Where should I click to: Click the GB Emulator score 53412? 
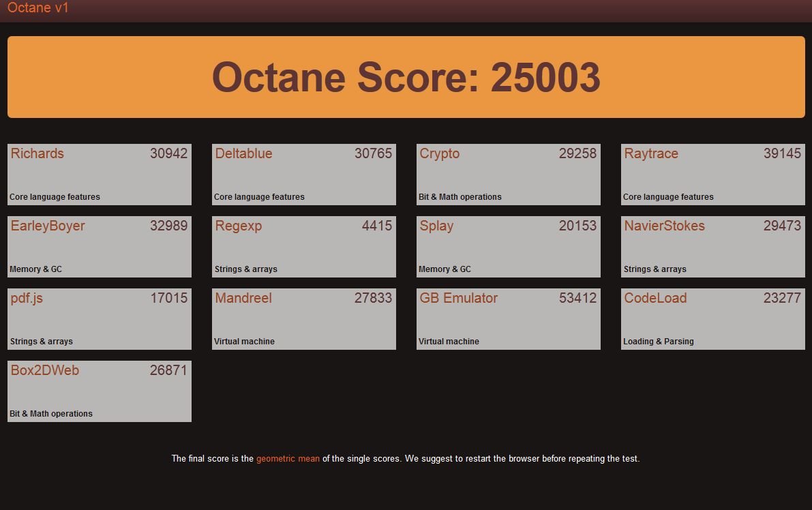[x=577, y=298]
